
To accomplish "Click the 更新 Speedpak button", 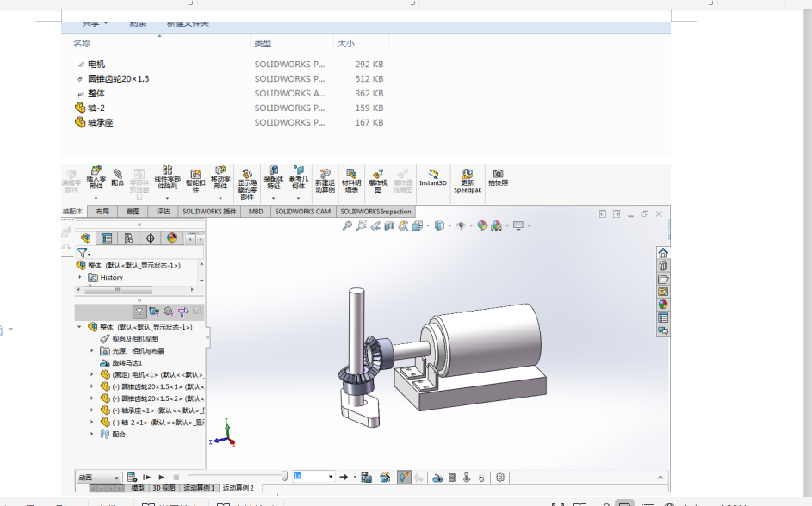I will click(466, 179).
